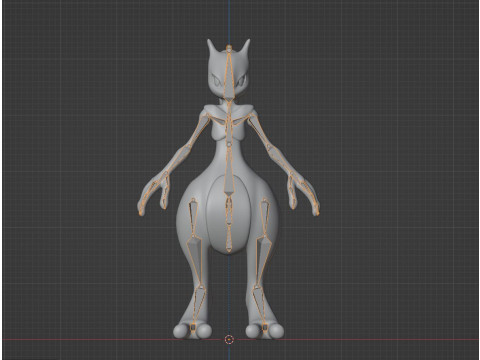
Task: Click the joint sphere at the top of the head bone
Action: [x=229, y=48]
